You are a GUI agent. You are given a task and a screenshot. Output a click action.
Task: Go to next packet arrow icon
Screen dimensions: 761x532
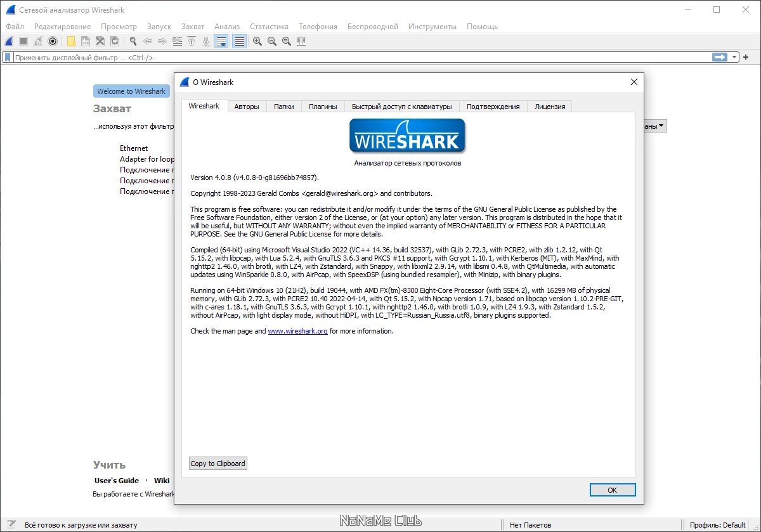pyautogui.click(x=162, y=41)
